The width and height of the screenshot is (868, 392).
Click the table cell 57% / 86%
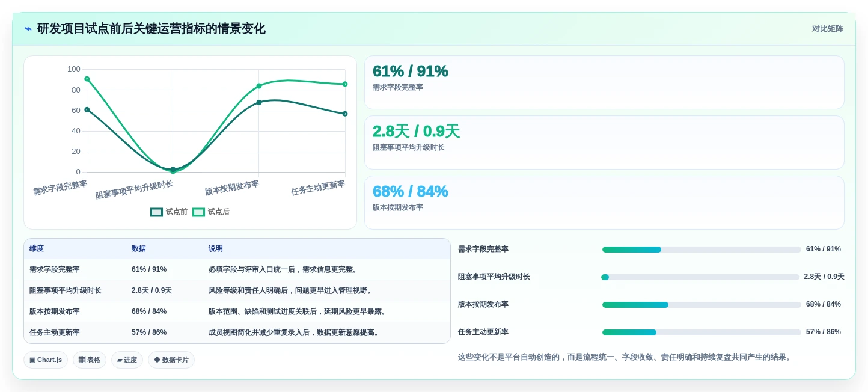(149, 333)
